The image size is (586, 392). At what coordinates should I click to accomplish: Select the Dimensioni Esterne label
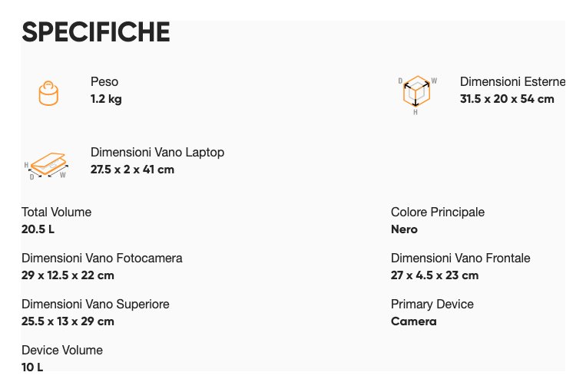(512, 82)
